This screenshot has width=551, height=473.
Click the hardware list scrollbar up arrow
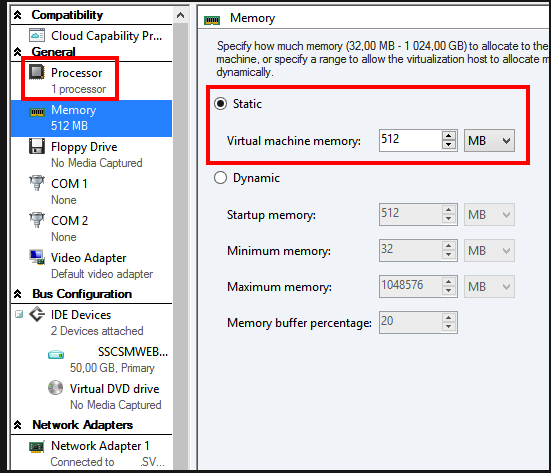coord(180,15)
